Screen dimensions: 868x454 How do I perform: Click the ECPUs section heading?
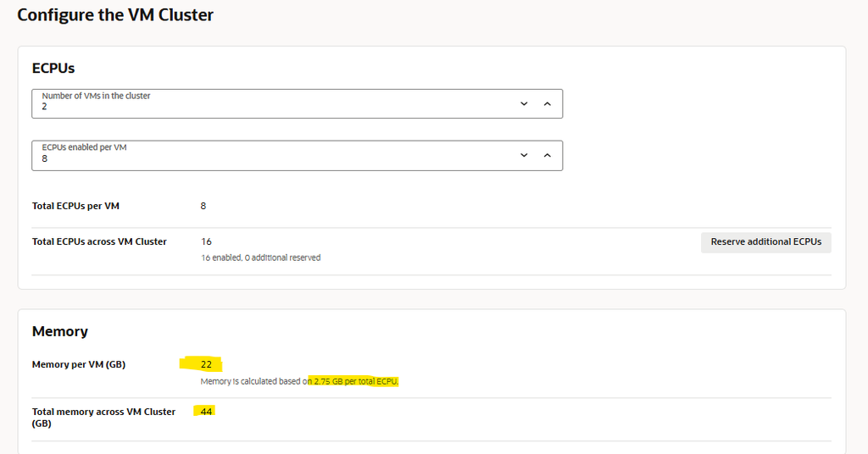53,68
